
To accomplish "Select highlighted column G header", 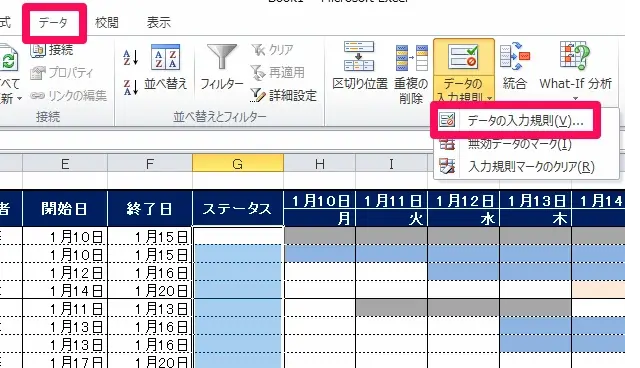I will pos(238,164).
